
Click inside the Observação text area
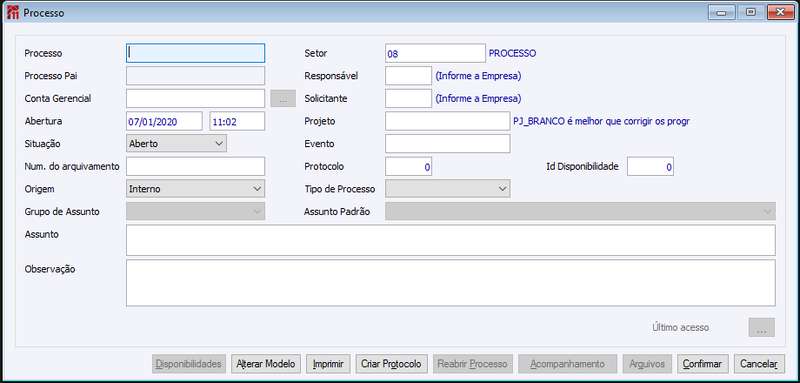coord(451,283)
